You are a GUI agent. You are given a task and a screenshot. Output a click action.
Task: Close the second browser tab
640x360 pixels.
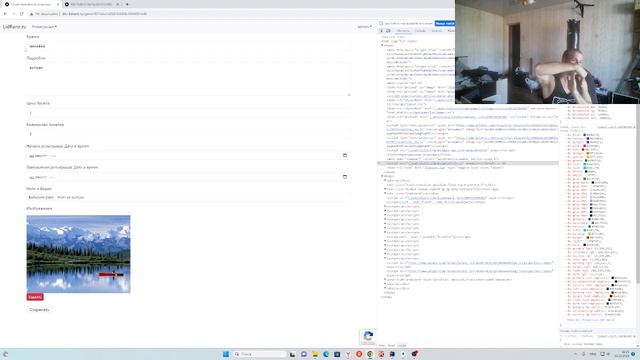point(118,4)
